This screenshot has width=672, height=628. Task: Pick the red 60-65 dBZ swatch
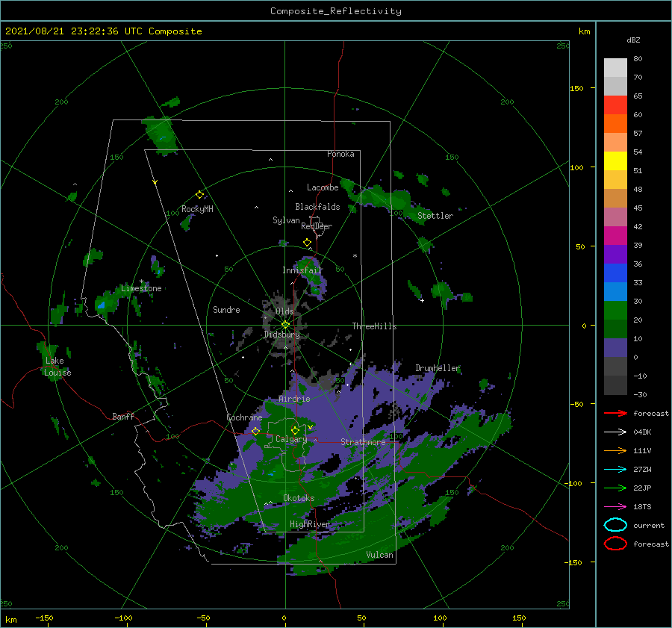[615, 105]
